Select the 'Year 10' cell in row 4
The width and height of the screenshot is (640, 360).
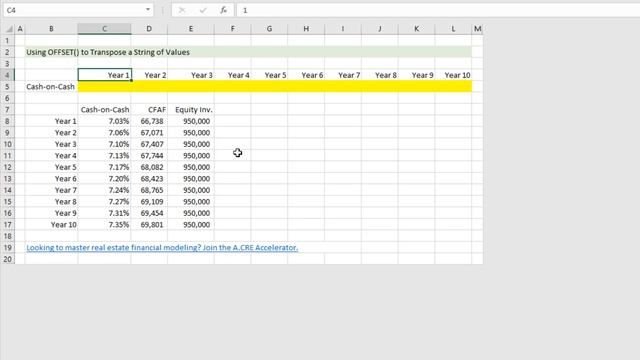click(x=453, y=75)
